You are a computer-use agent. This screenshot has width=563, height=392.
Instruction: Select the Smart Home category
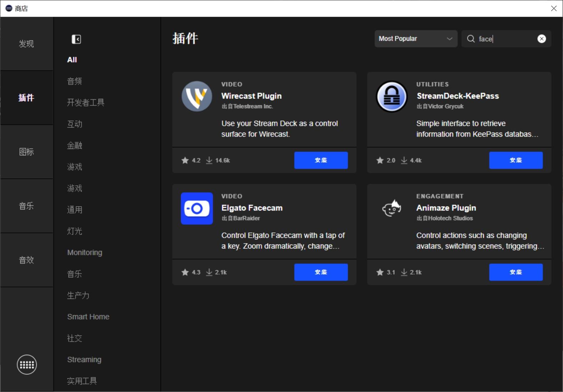click(88, 317)
